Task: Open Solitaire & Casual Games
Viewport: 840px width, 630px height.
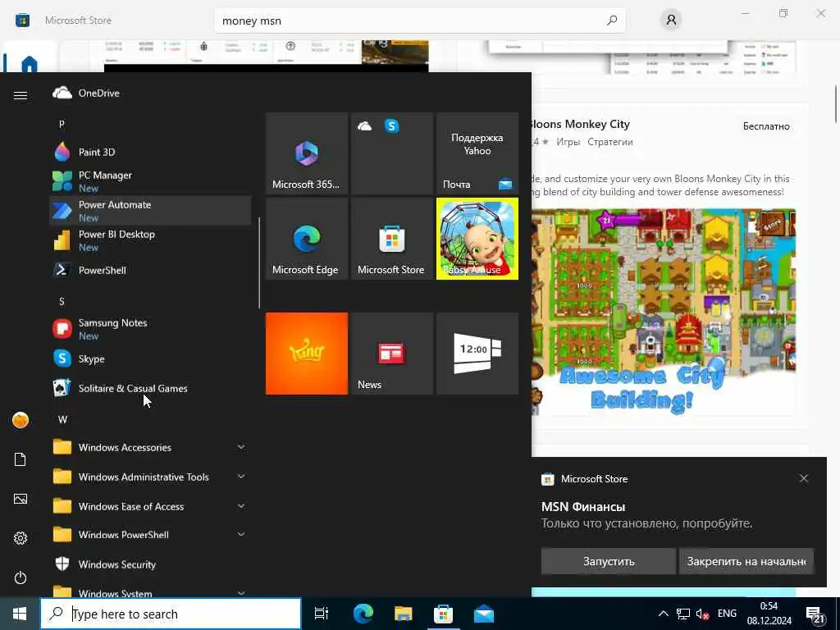Action: 150,388
